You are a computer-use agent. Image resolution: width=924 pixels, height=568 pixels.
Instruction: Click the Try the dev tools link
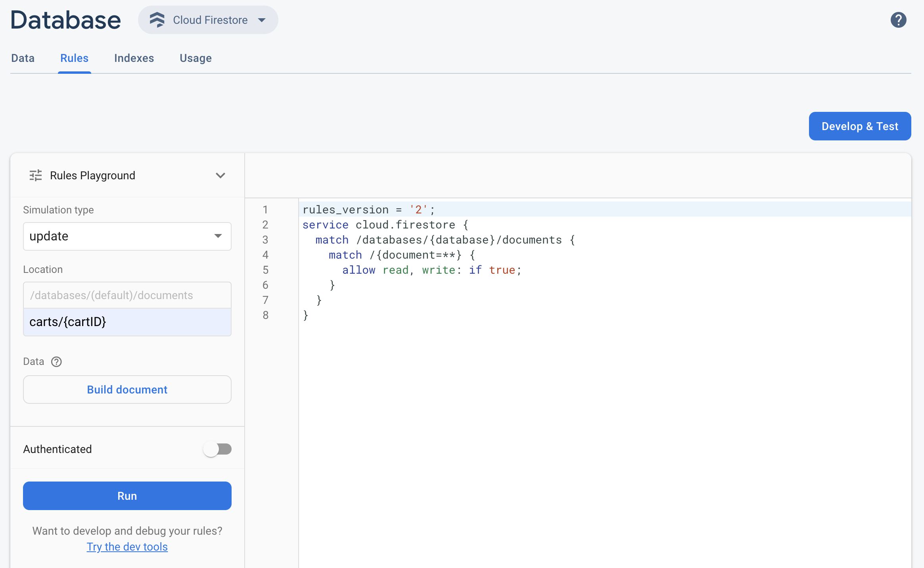pyautogui.click(x=127, y=546)
